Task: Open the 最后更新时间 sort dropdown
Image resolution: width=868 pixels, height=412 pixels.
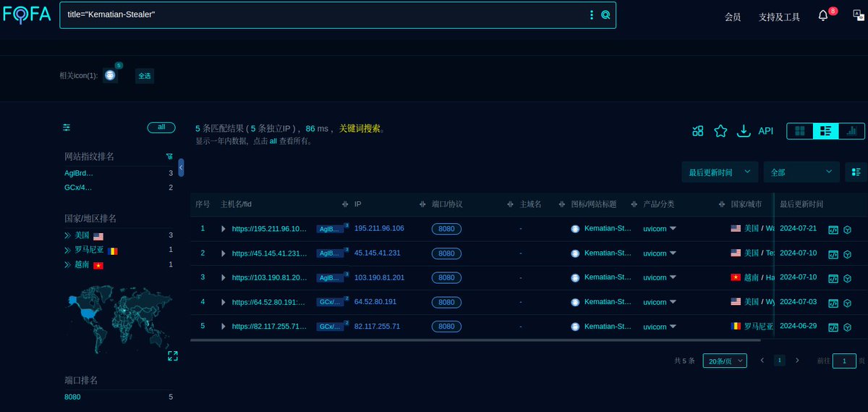Action: tap(720, 172)
